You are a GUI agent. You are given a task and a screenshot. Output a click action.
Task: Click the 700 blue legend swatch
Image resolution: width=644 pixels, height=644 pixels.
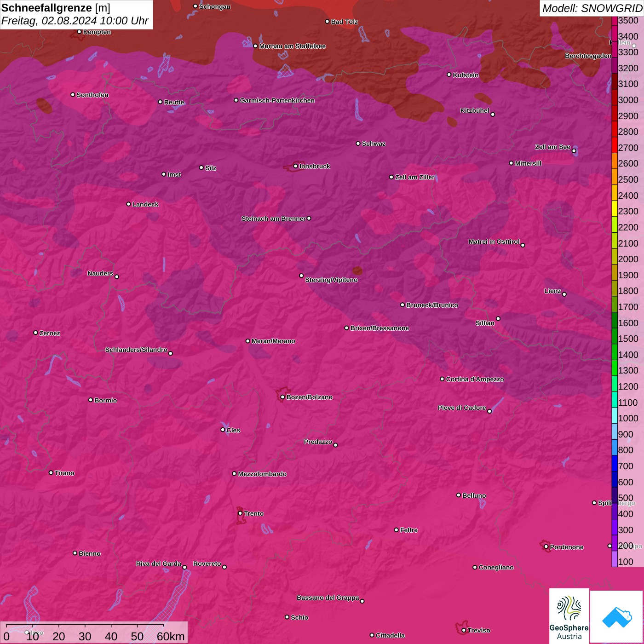click(614, 463)
